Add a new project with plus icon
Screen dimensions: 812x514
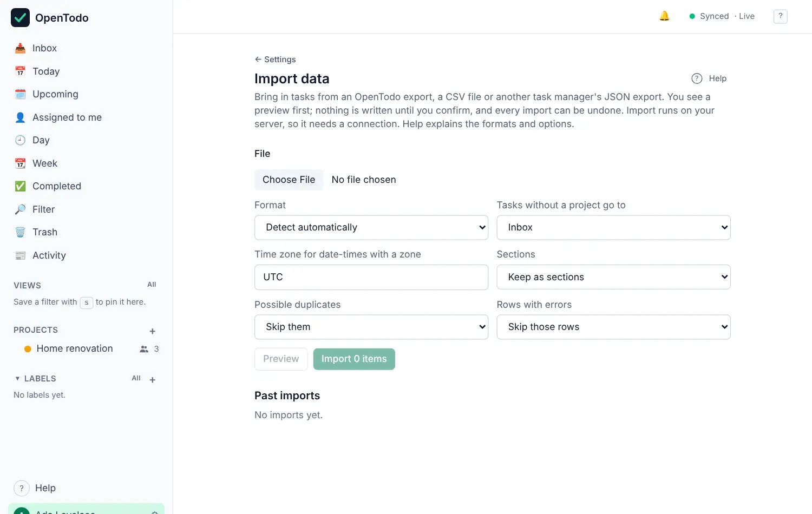click(153, 331)
